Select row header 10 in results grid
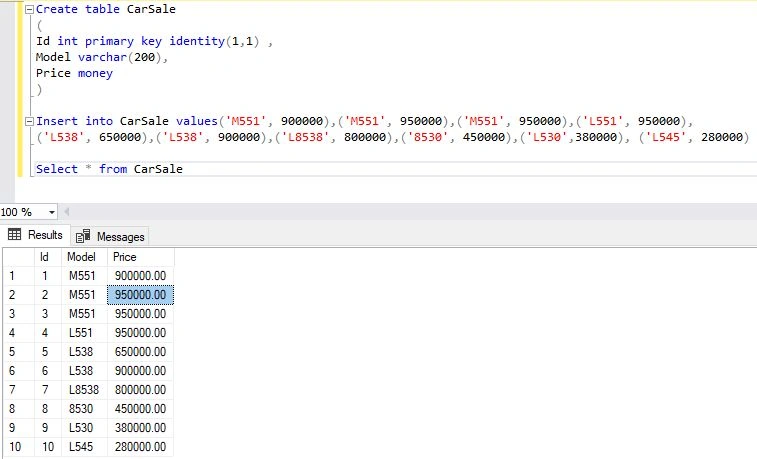757x459 pixels. [19, 446]
